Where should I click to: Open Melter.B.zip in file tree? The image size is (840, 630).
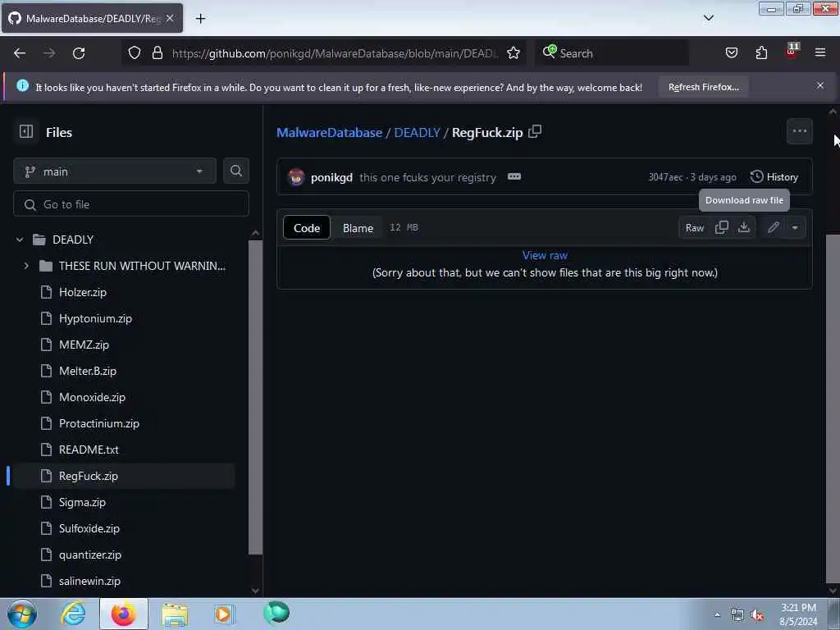click(87, 371)
